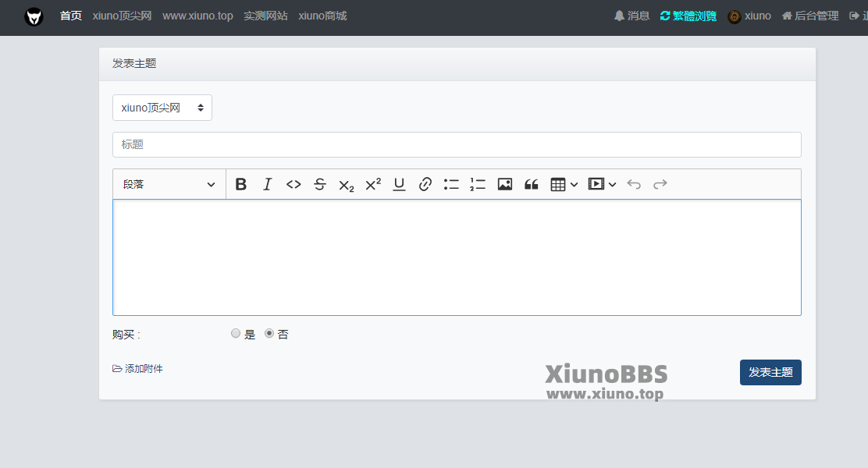This screenshot has width=868, height=468.
Task: Open www.xiuno.top in the navbar
Action: 197,16
